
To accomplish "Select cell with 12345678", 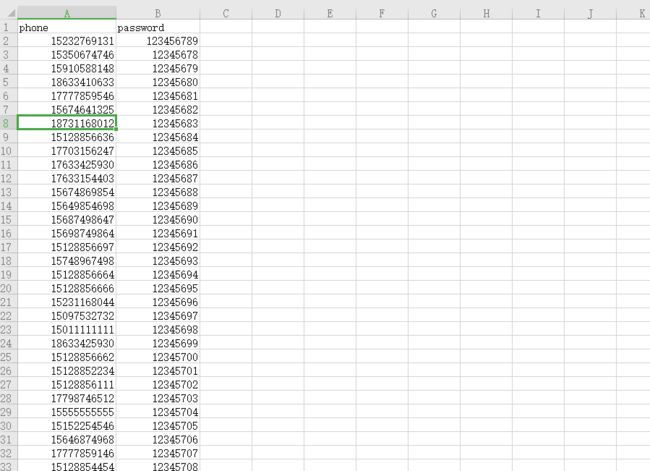I will coord(158,54).
